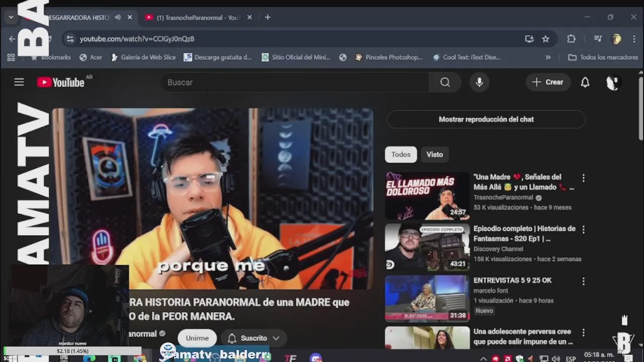Open Sitio Oficial del Mini bookmark
The image size is (644, 362).
(296, 57)
